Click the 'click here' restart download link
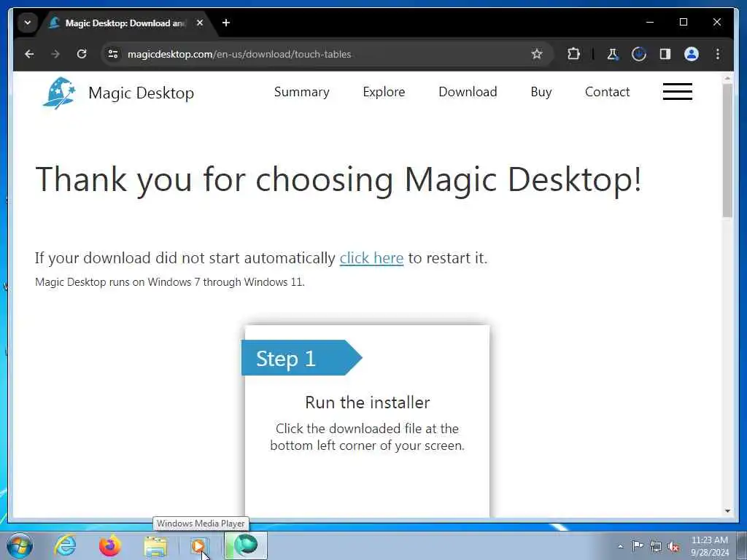This screenshot has width=747, height=560. pyautogui.click(x=371, y=258)
